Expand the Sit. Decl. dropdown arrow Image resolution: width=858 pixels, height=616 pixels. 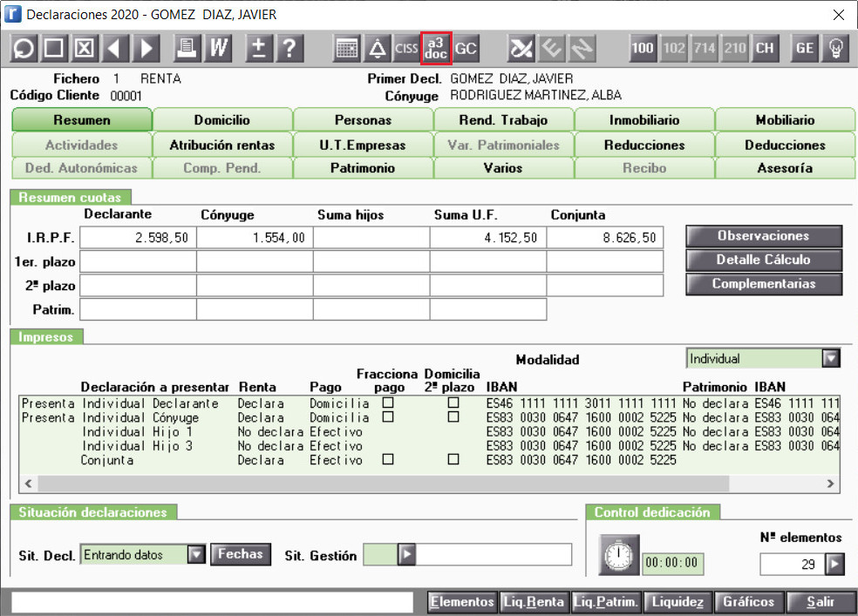tap(196, 555)
